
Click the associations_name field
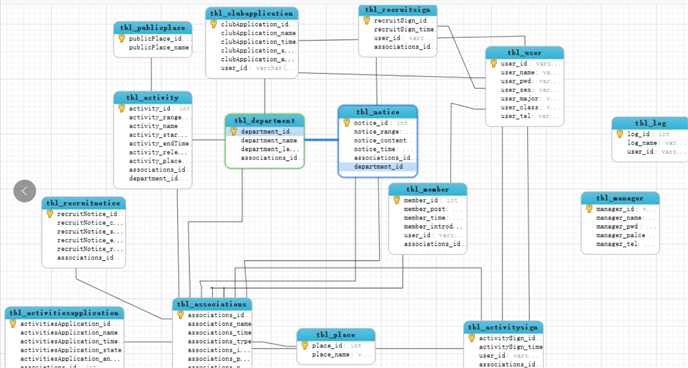tap(219, 324)
